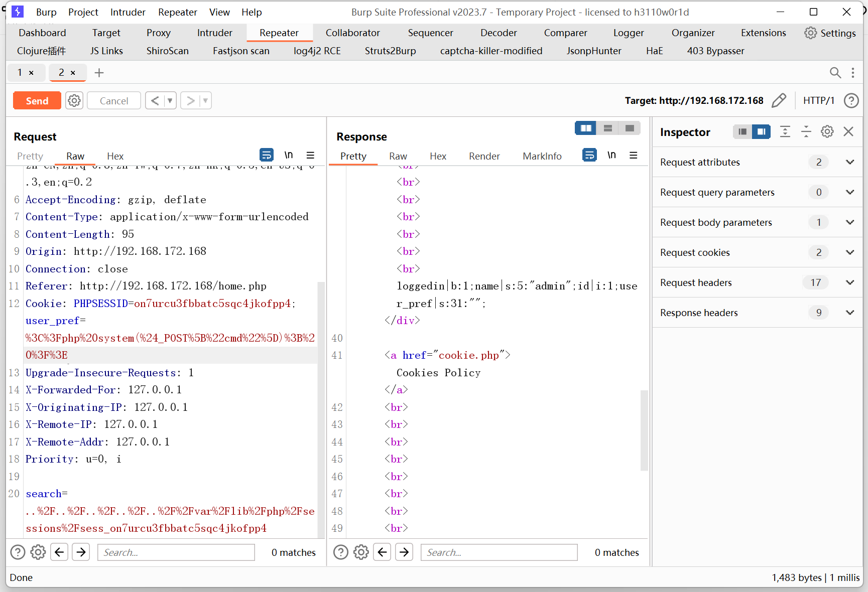Image resolution: width=868 pixels, height=592 pixels.
Task: Edit the target with the pencil icon
Action: (779, 101)
